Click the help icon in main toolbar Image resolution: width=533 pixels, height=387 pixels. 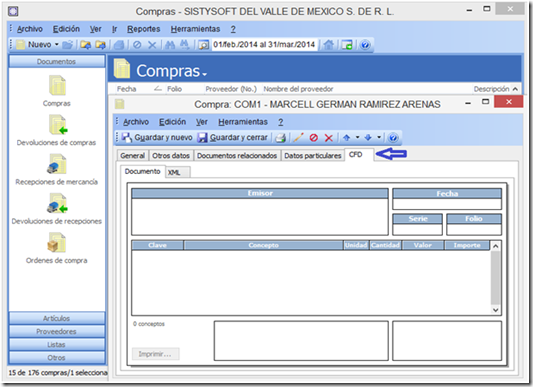[365, 45]
